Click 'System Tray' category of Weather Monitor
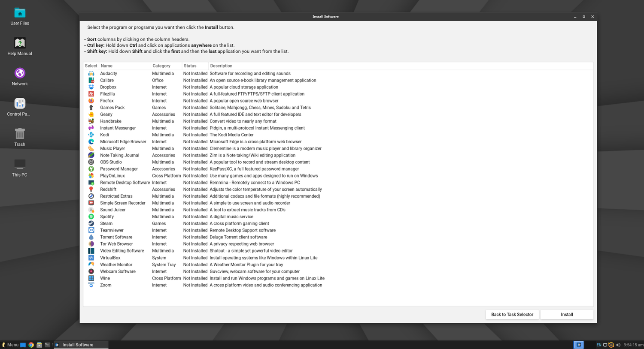 click(x=164, y=265)
